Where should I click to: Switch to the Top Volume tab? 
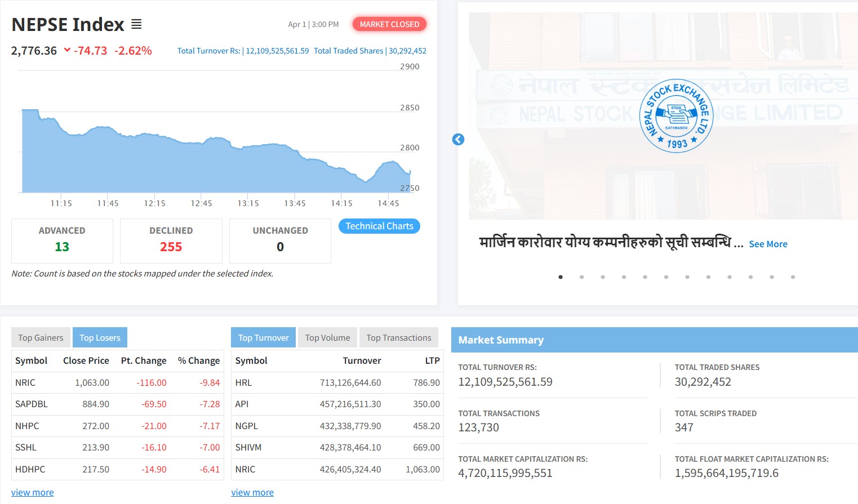click(327, 338)
